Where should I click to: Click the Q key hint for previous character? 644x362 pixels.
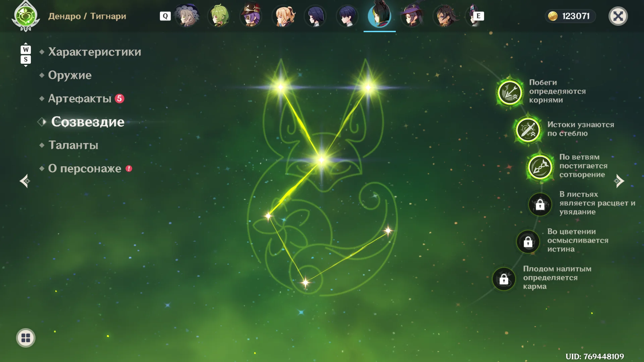[x=165, y=16]
